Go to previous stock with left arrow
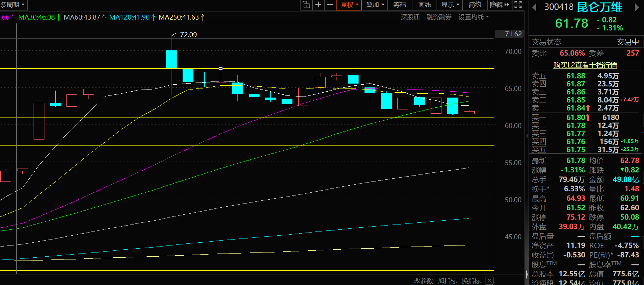Screen dimensions: 644x285 click(x=534, y=7)
